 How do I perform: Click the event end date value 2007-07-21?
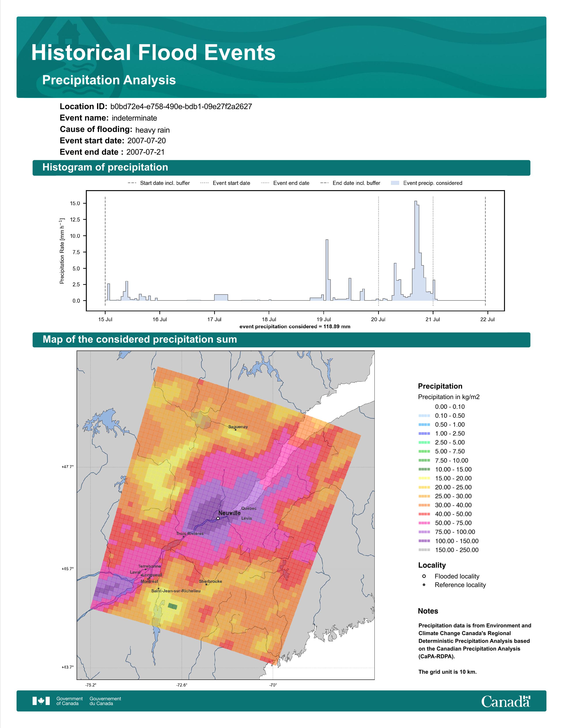coord(145,152)
